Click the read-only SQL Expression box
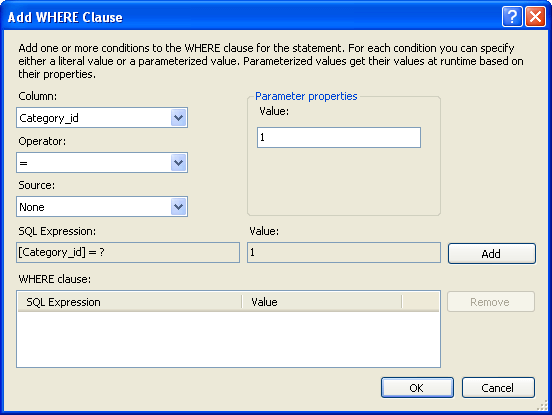This screenshot has height=415, width=552. click(128, 252)
